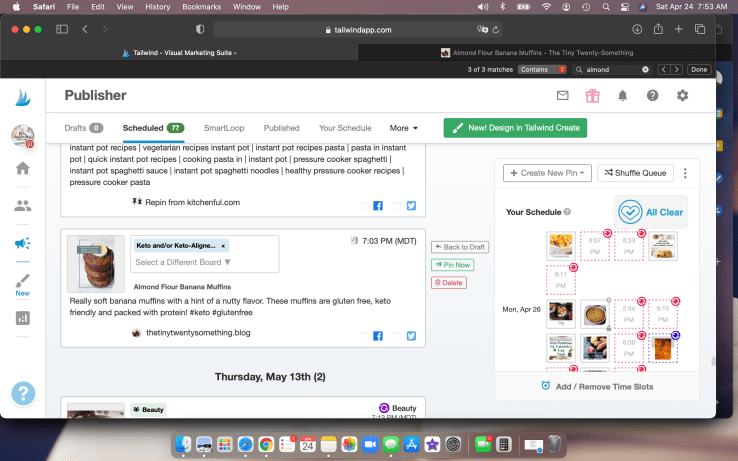Open the Tailwind home page icon
This screenshot has height=461, width=738.
coord(22,168)
